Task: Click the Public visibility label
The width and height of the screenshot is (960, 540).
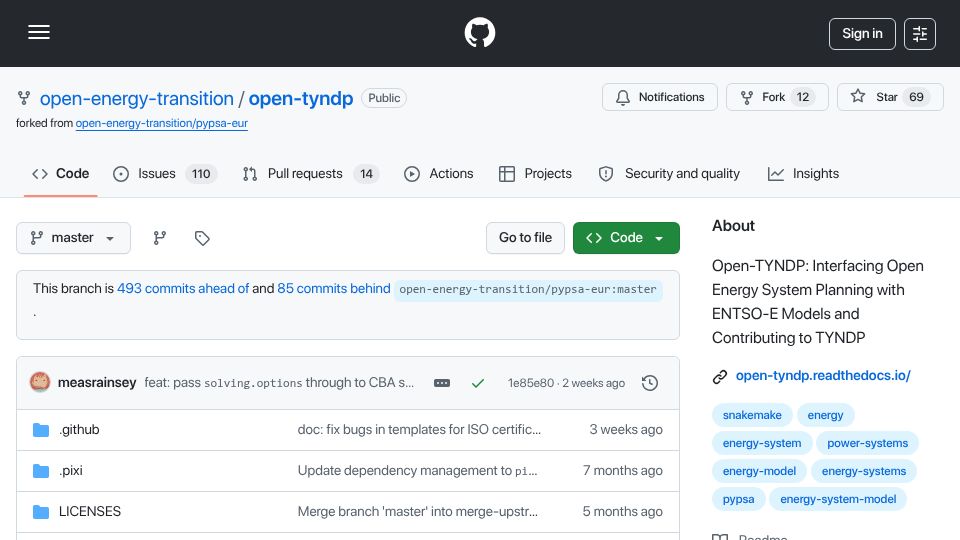Action: coord(384,98)
